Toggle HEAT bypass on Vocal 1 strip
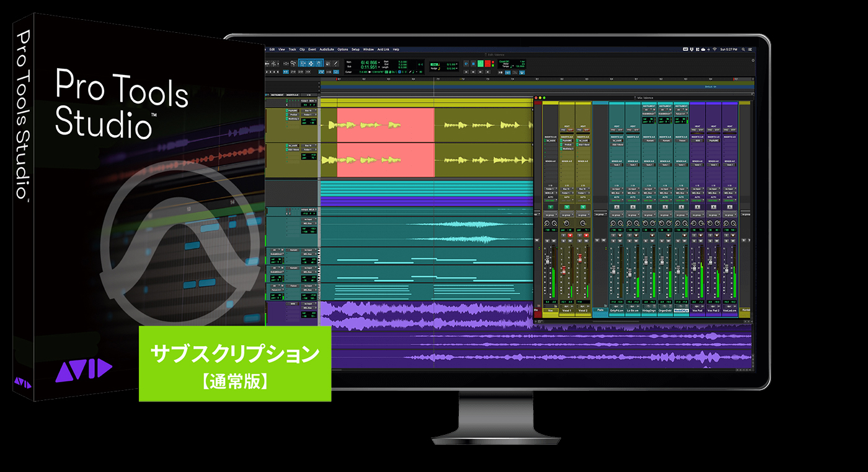The width and height of the screenshot is (868, 472). pos(570,130)
